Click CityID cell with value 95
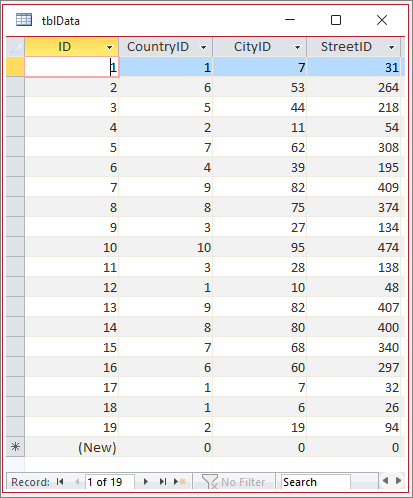413x498 pixels. click(259, 247)
